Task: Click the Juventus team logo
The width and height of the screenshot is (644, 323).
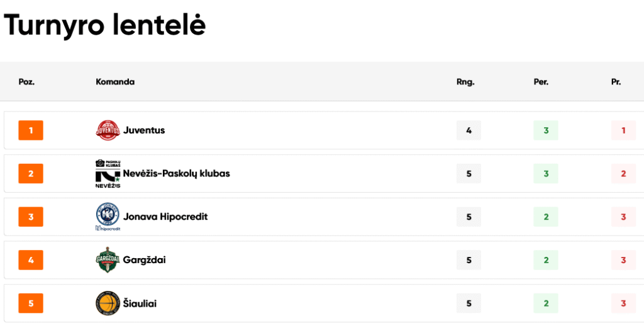Action: [x=108, y=130]
